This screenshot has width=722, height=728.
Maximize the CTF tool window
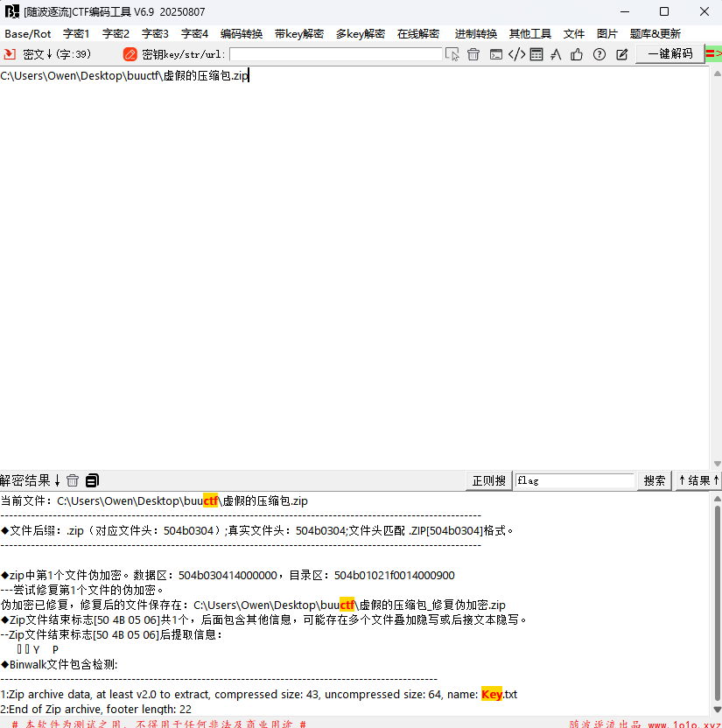click(664, 11)
